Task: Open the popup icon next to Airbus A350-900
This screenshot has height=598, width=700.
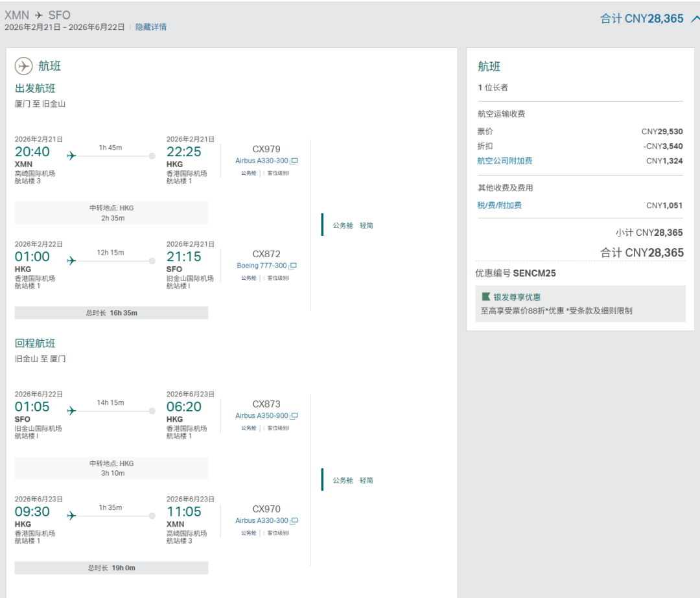Action: (x=294, y=416)
